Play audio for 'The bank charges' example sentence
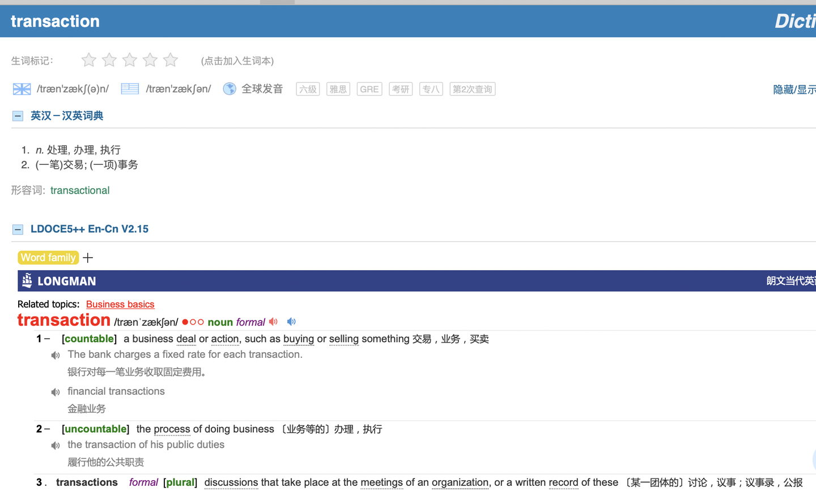 pos(55,355)
